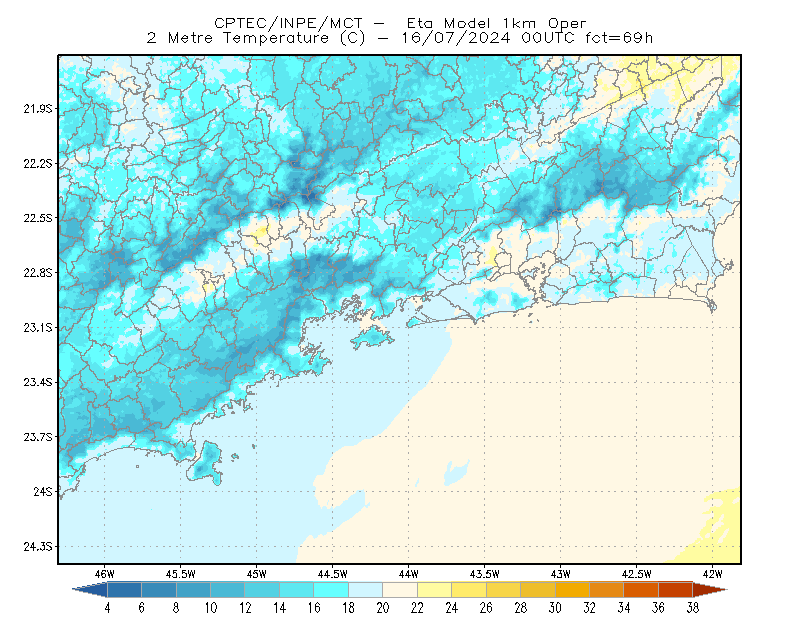Pick the 18–20 °C pale blue swatch
800x618 pixels.
tap(365, 589)
